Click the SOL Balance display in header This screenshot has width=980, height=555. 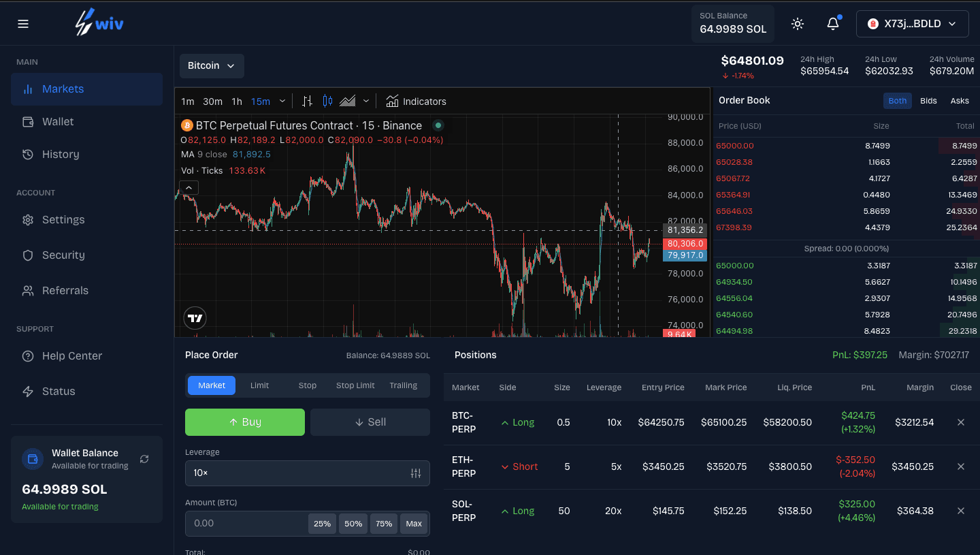[733, 24]
